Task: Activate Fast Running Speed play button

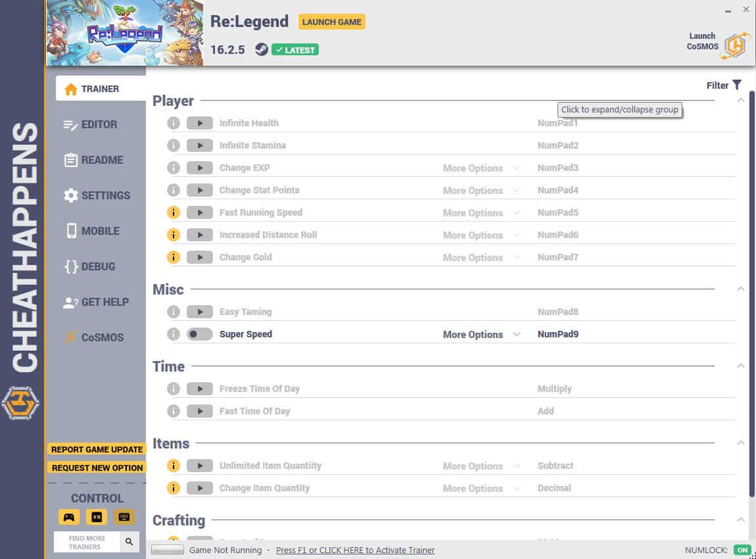Action: pyautogui.click(x=200, y=212)
